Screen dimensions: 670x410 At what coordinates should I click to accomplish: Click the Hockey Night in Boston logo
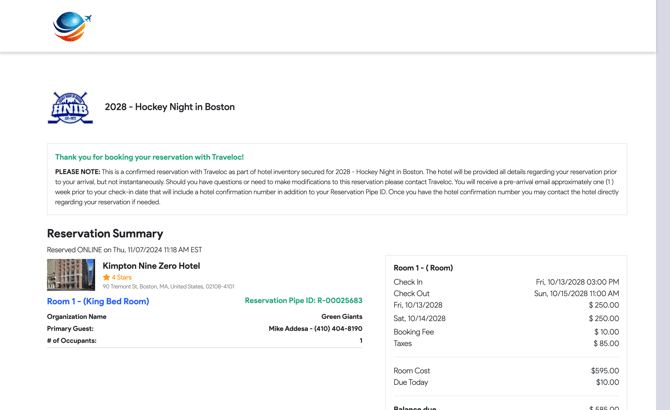pyautogui.click(x=70, y=108)
